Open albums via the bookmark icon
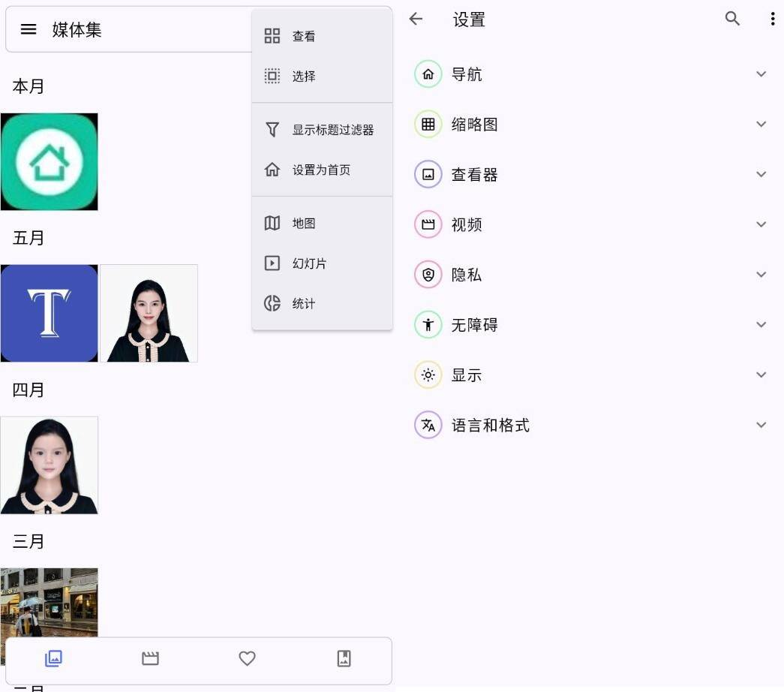This screenshot has width=784, height=692. (344, 658)
